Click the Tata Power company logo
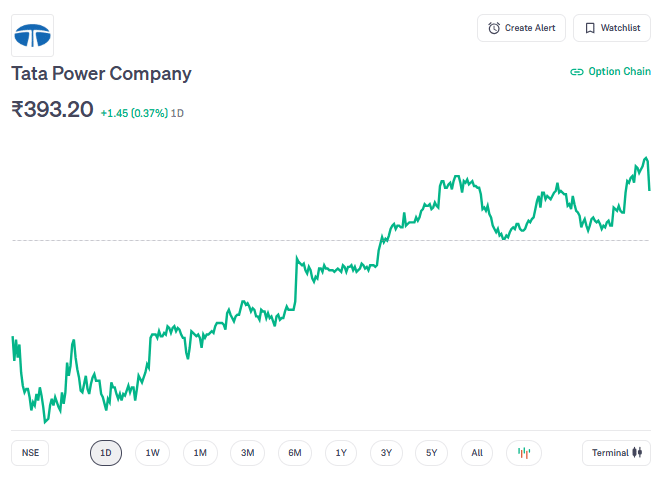Viewport: 670px width, 484px height. coord(33,35)
